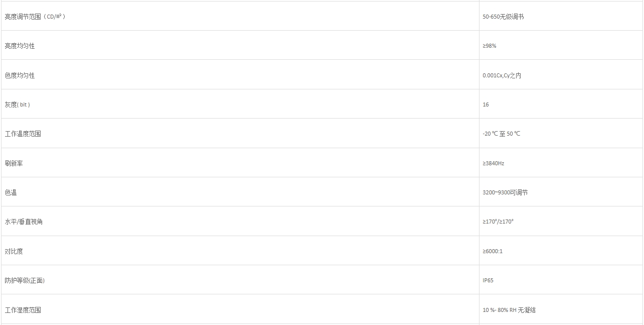Click the 亮度调节范围 label cell

coord(35,17)
